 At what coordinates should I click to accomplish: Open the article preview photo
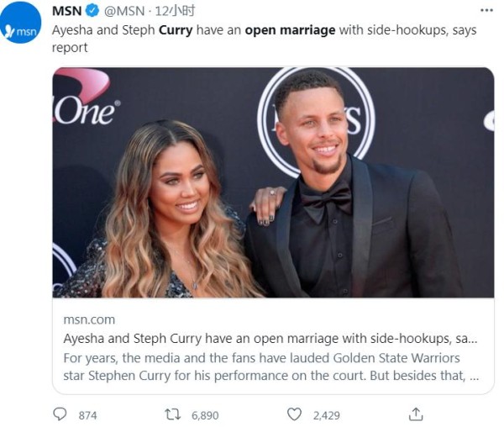273,182
